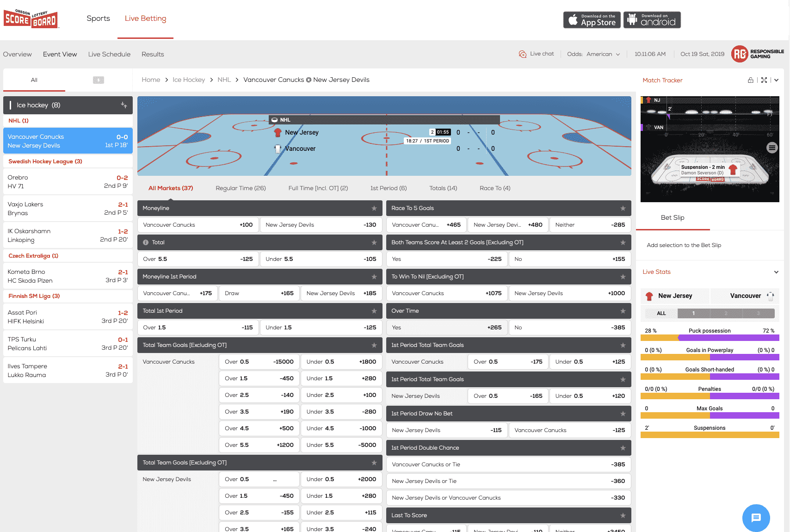Star the 1st Period Draw No Bet market
This screenshot has height=532, width=790.
coord(623,414)
